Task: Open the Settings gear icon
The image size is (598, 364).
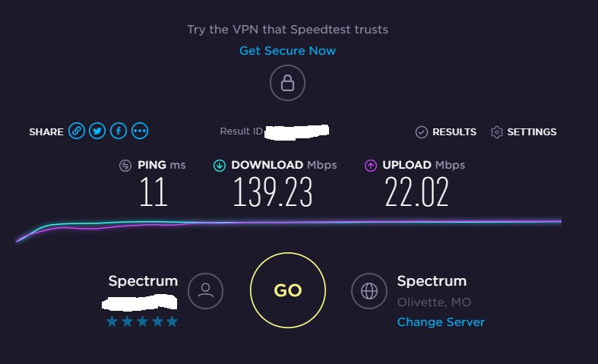Action: coord(497,132)
